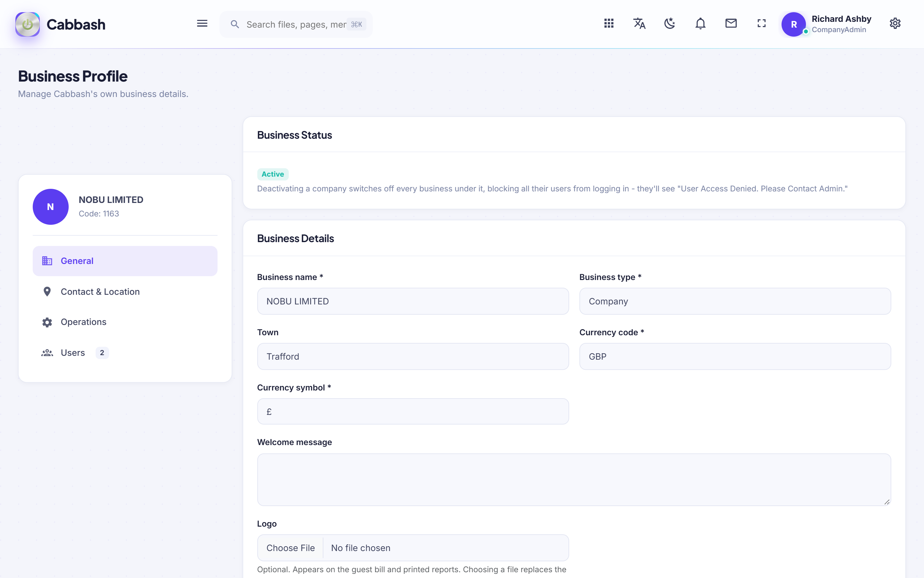Click the Richard Ashby avatar
This screenshot has width=924, height=578.
793,24
